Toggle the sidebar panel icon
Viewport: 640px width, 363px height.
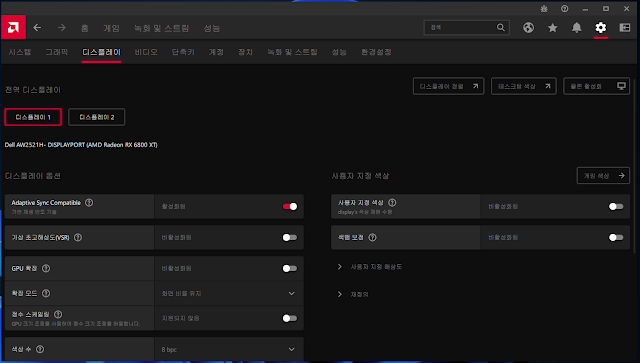tap(624, 27)
